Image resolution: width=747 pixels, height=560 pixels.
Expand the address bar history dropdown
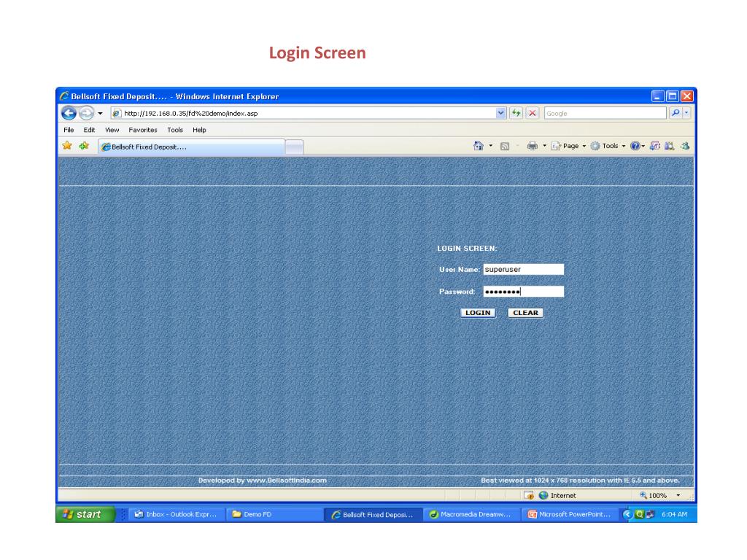(x=500, y=113)
